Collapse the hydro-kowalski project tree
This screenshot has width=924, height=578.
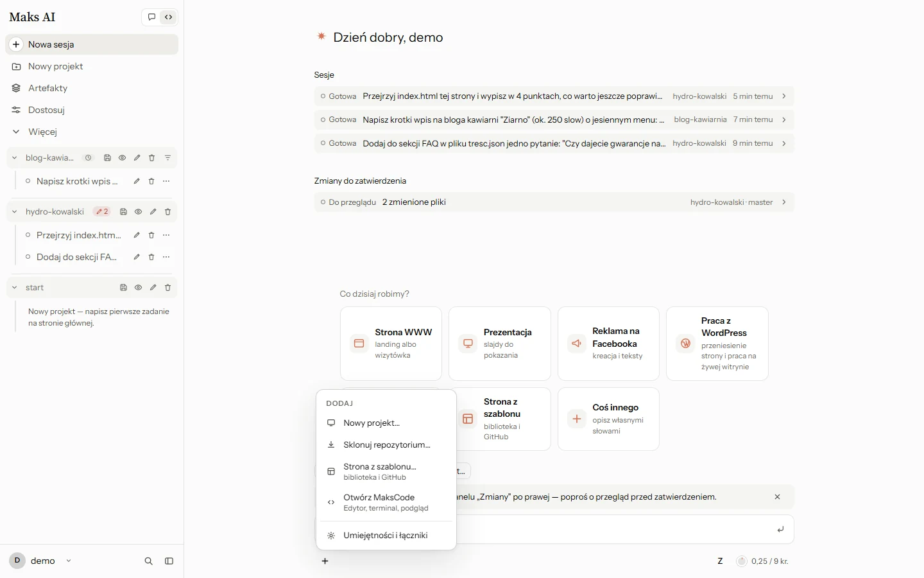(x=15, y=212)
